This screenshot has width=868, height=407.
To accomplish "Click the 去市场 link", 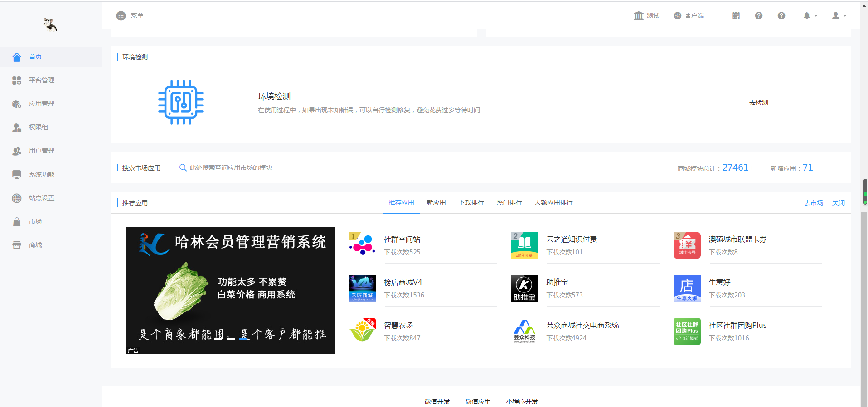I will tap(814, 203).
